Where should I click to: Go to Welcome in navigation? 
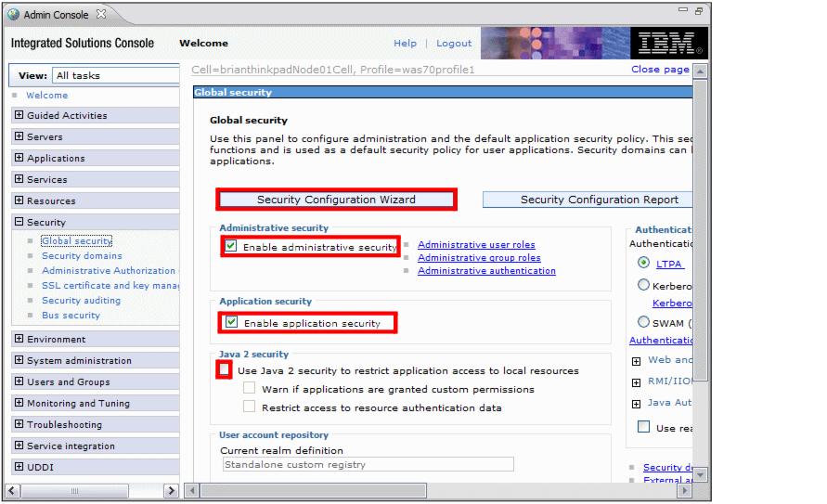click(47, 96)
